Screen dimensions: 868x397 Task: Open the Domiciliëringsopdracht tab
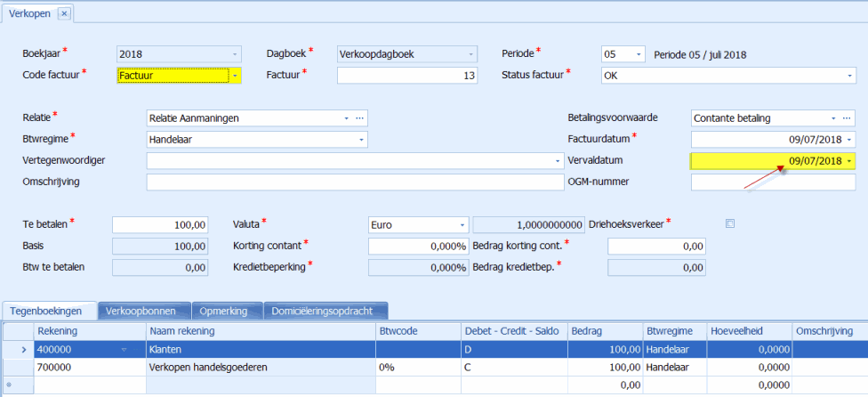click(x=325, y=311)
